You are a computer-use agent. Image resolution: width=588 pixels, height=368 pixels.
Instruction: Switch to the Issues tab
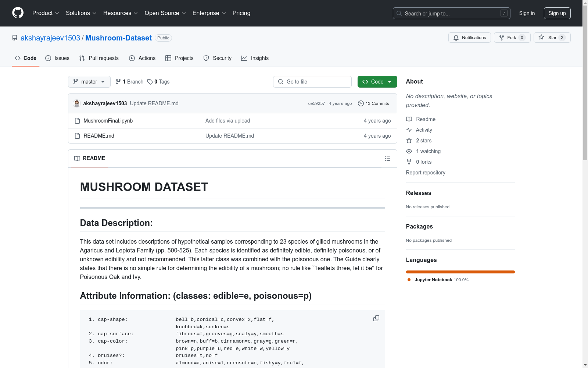[x=57, y=58]
